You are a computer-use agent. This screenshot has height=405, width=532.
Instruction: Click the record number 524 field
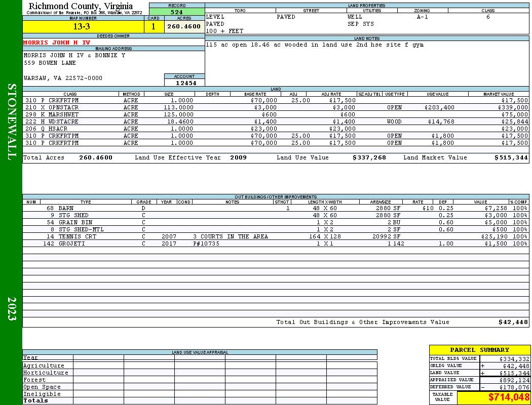point(177,12)
